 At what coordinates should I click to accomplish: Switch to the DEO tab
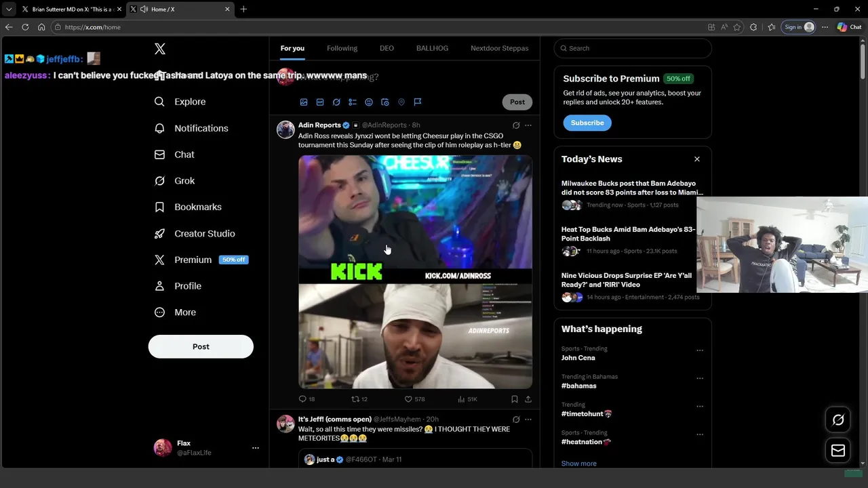(387, 48)
